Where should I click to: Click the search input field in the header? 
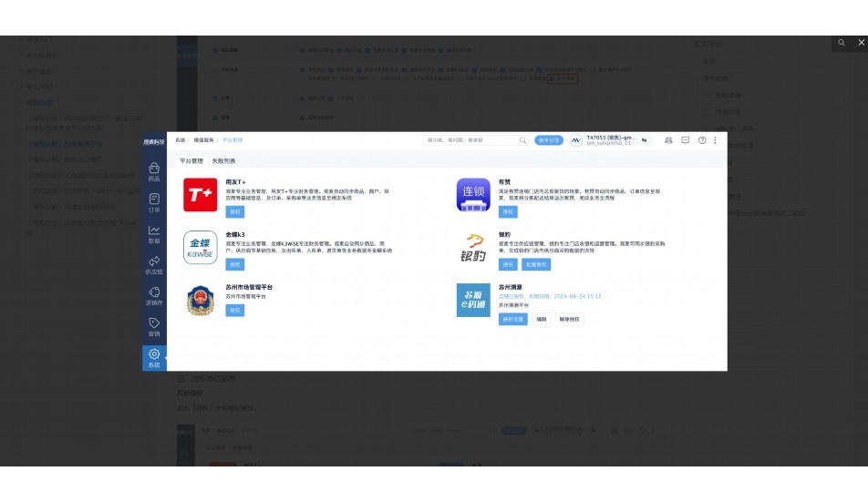coord(470,140)
